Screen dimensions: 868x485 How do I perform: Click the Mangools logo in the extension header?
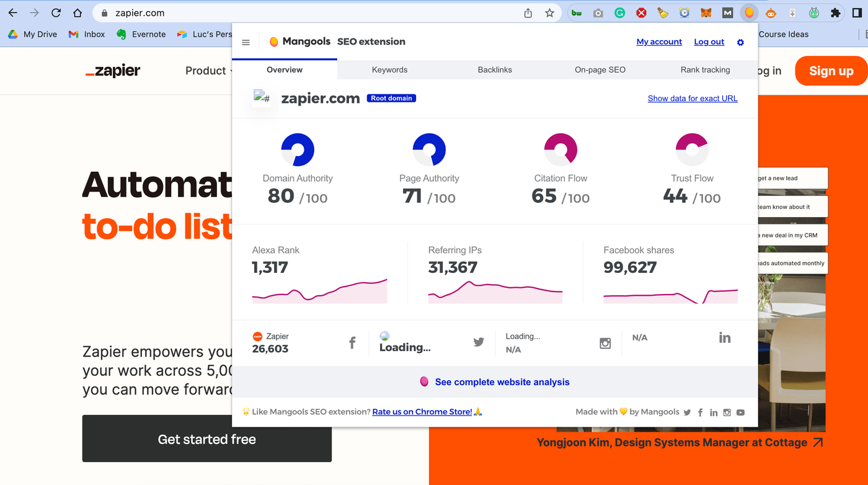coord(299,42)
